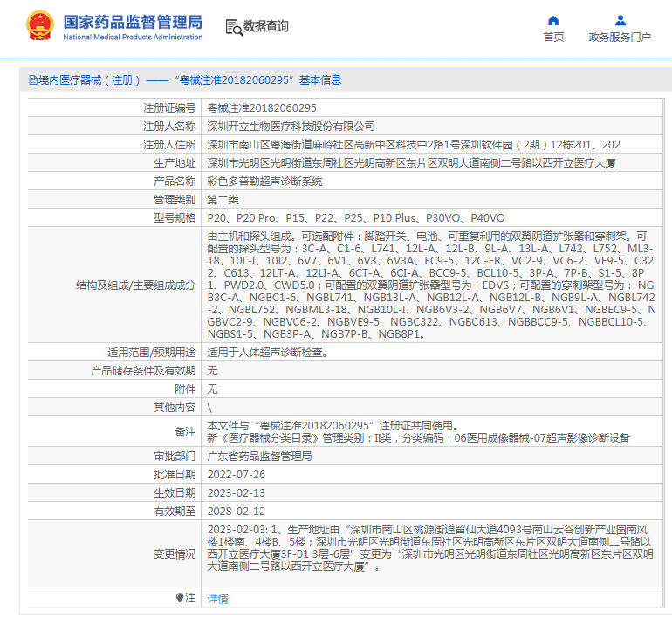Click registration number value 粤械注准20182060295
This screenshot has width=672, height=618.
click(x=262, y=108)
